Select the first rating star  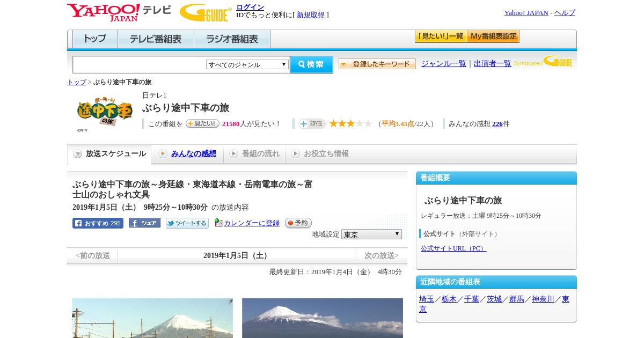point(333,123)
